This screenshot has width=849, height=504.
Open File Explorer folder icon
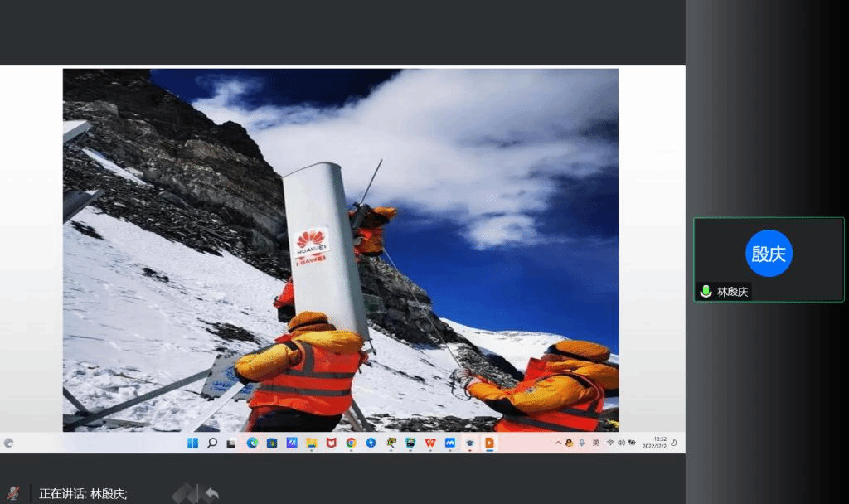[x=312, y=443]
